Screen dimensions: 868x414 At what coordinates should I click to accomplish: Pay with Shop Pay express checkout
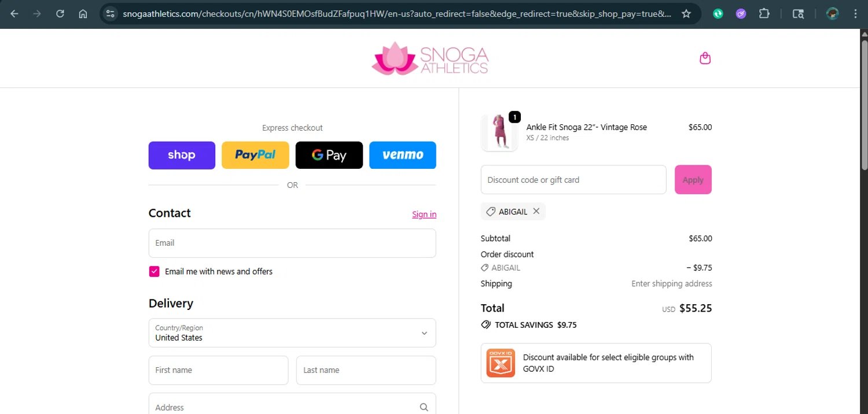[x=182, y=156]
